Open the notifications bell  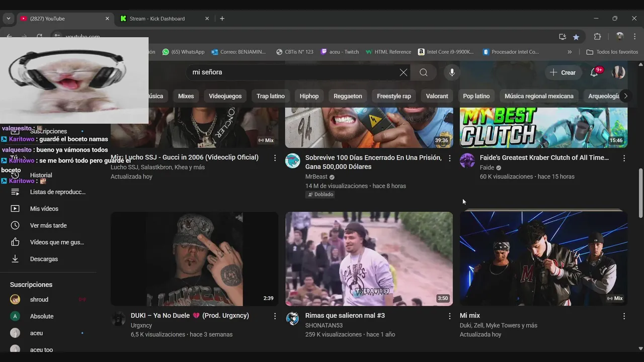pos(594,72)
